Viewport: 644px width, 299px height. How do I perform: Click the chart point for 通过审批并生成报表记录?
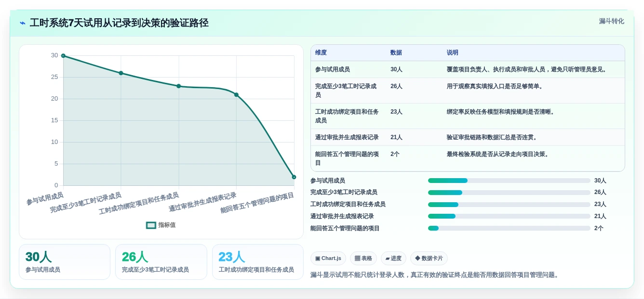click(236, 95)
